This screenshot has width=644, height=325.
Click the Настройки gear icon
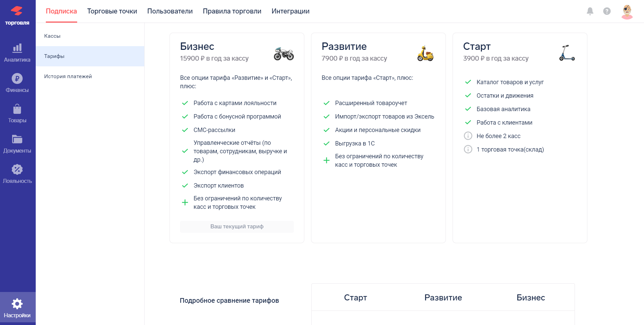[x=17, y=304]
